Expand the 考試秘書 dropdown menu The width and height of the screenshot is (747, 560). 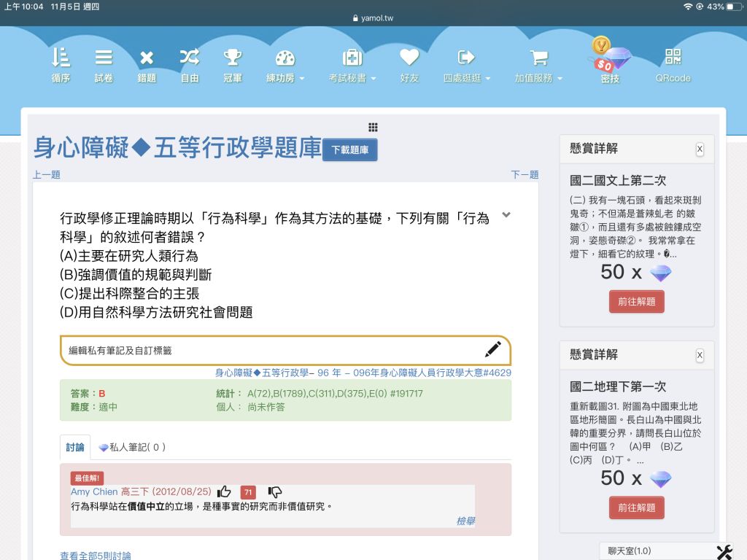[x=352, y=65]
